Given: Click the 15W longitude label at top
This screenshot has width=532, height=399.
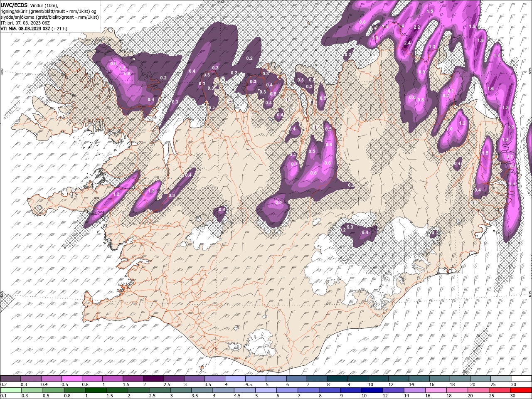Looking at the screenshot, I should click(440, 2).
